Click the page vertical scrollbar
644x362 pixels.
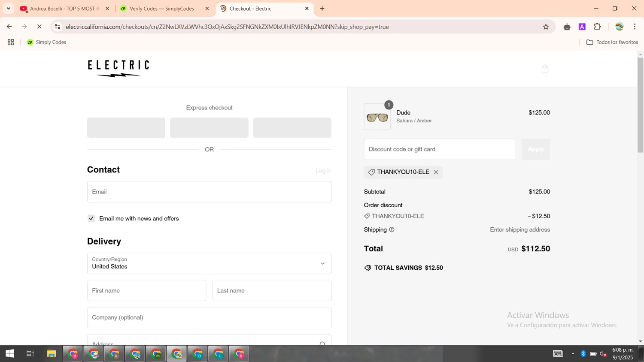pos(640,105)
